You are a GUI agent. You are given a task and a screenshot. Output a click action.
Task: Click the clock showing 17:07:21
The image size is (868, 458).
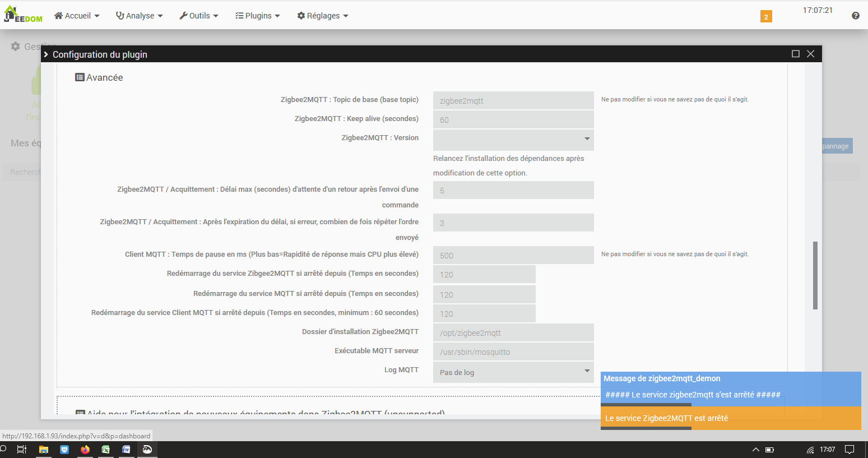(x=818, y=10)
